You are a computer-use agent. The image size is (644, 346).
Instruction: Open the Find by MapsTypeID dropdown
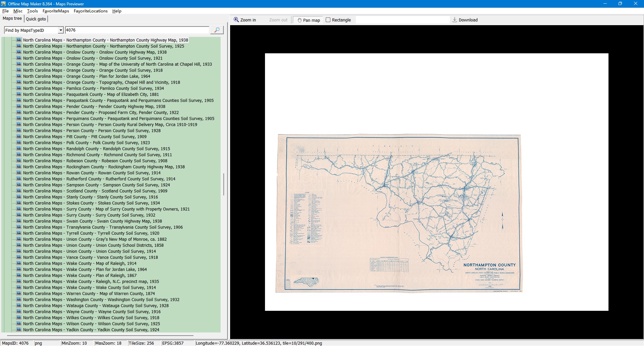(61, 31)
